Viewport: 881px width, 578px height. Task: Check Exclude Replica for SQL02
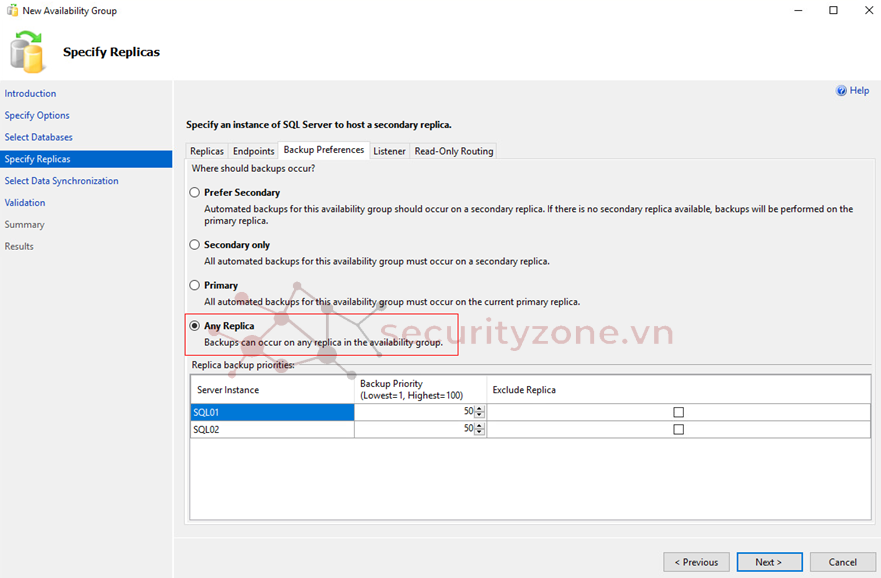(x=678, y=429)
